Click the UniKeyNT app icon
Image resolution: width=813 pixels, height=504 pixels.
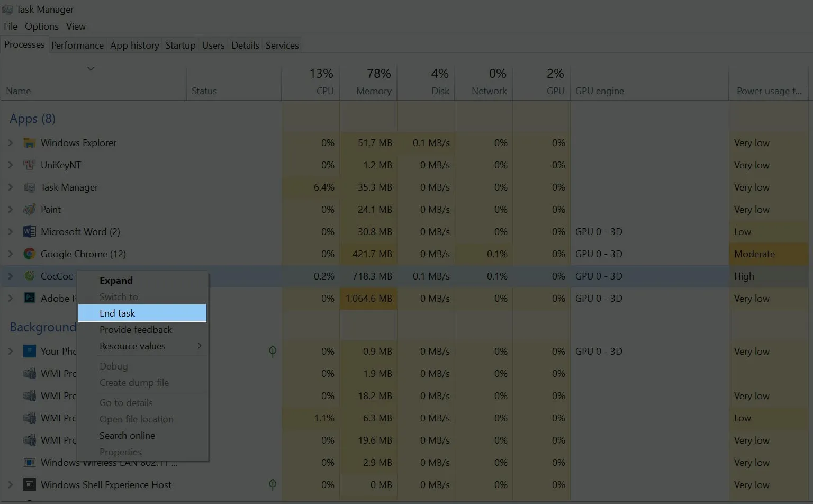tap(30, 165)
